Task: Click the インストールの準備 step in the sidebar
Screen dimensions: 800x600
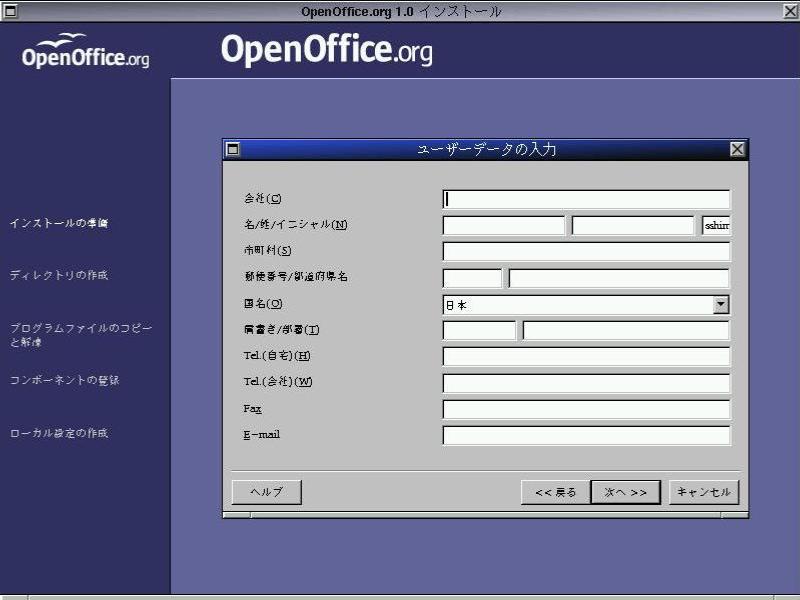Action: click(59, 223)
